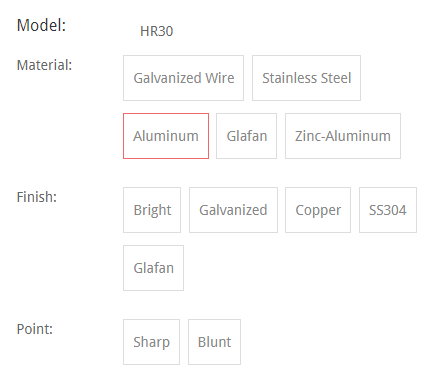
Task: Click the selected Aluminum material option
Action: [166, 136]
